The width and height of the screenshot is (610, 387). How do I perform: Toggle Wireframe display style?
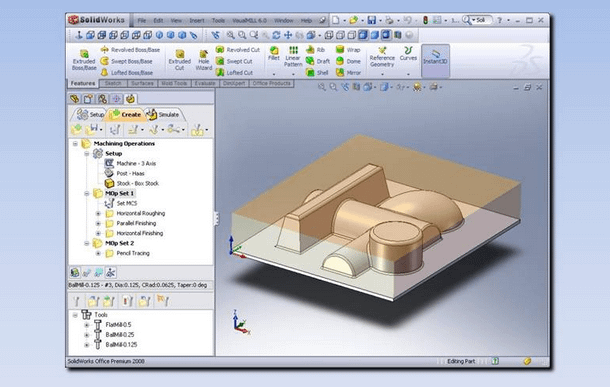[x=329, y=35]
